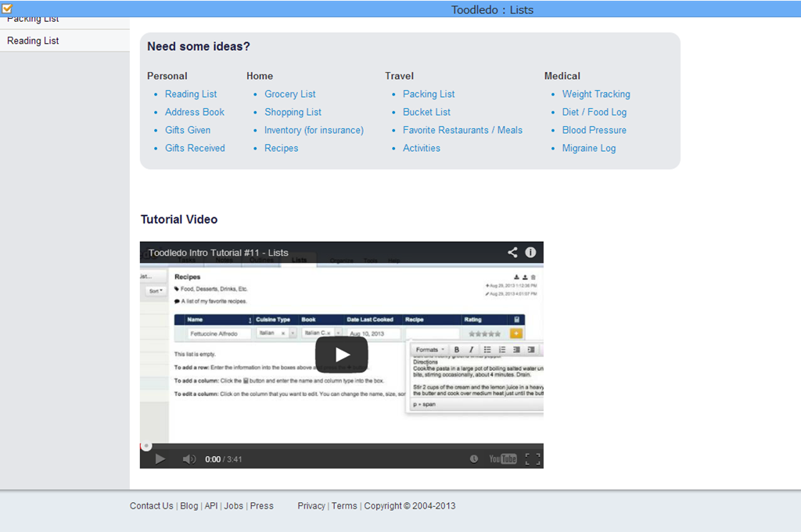Click the Recipes idea link
801x532 pixels.
tap(282, 148)
